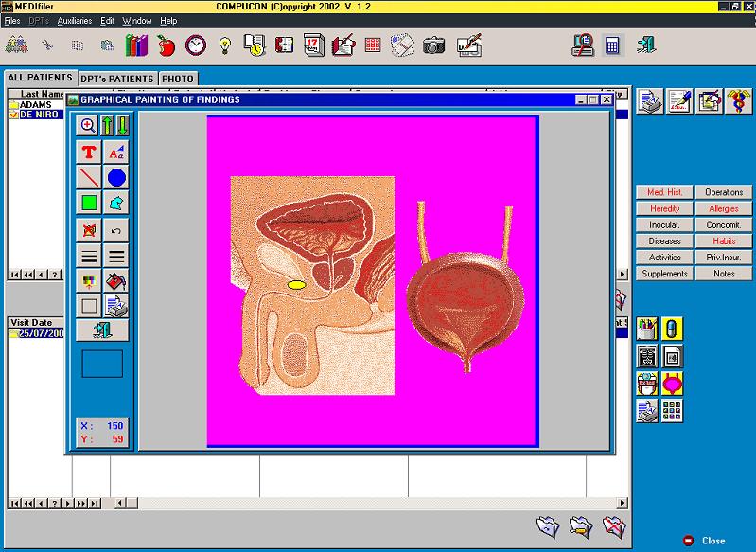Screen dimensions: 756x552
Task: Open the Priv.Insur. button
Action: [724, 258]
